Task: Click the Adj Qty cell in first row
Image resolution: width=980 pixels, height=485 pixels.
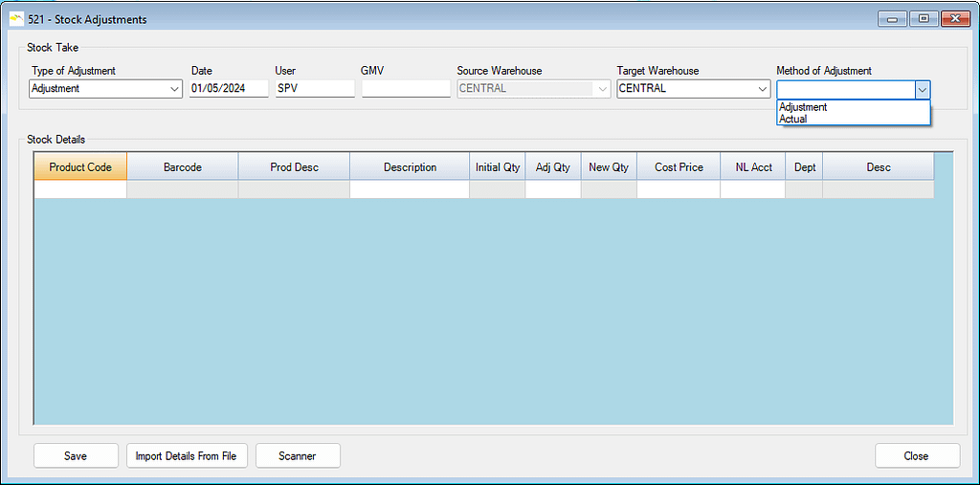Action: (x=552, y=190)
